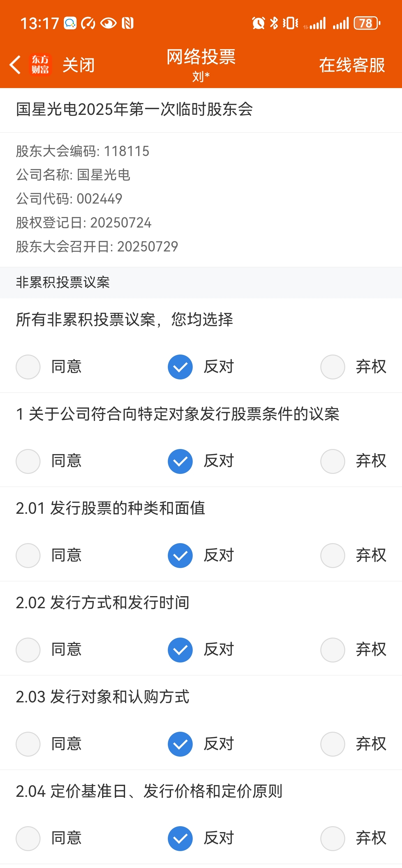The width and height of the screenshot is (402, 868).
Task: Tap the 网络投票 page title
Action: [x=201, y=56]
